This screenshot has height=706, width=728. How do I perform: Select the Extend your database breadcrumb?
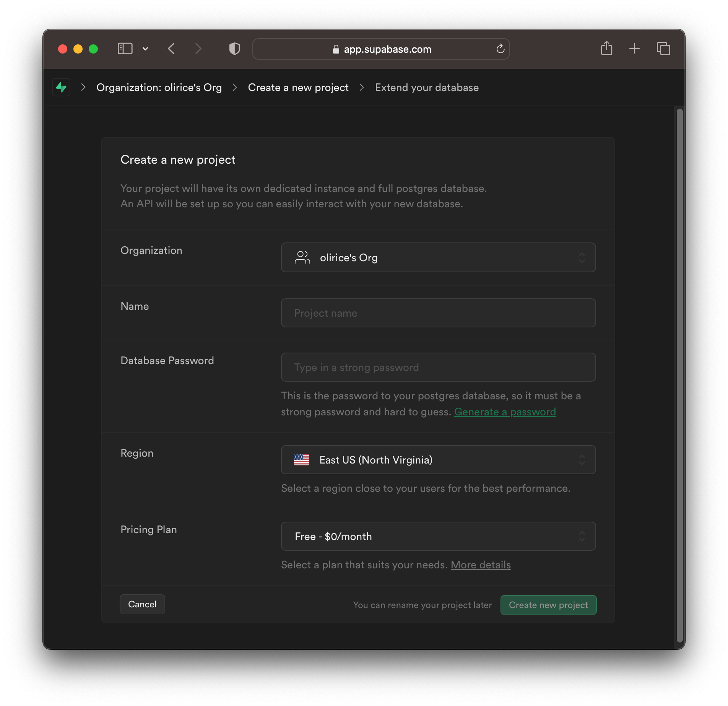[427, 88]
